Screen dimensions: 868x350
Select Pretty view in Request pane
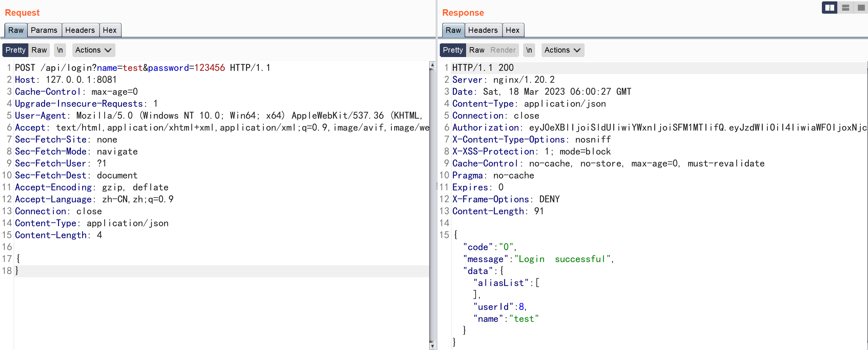coord(15,50)
